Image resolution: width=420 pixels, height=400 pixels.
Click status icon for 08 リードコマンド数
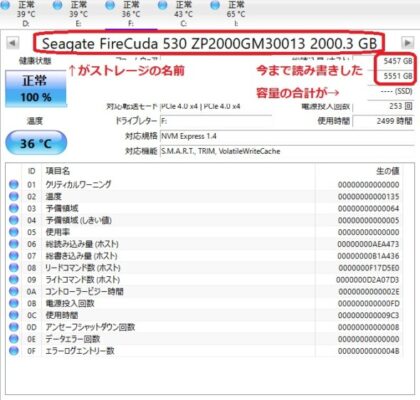tap(14, 268)
